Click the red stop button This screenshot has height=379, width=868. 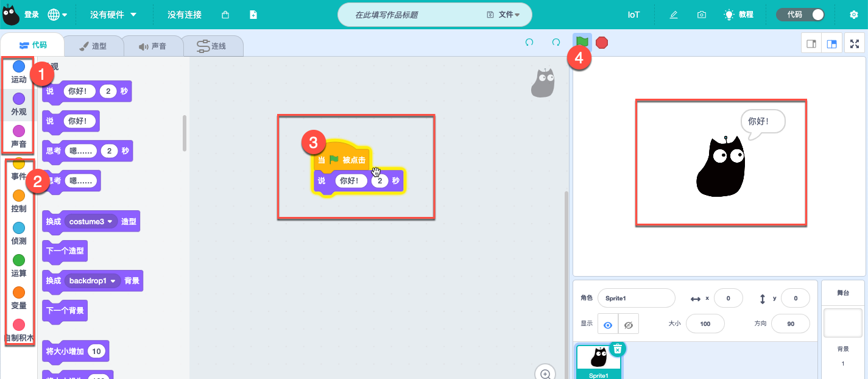click(x=602, y=43)
